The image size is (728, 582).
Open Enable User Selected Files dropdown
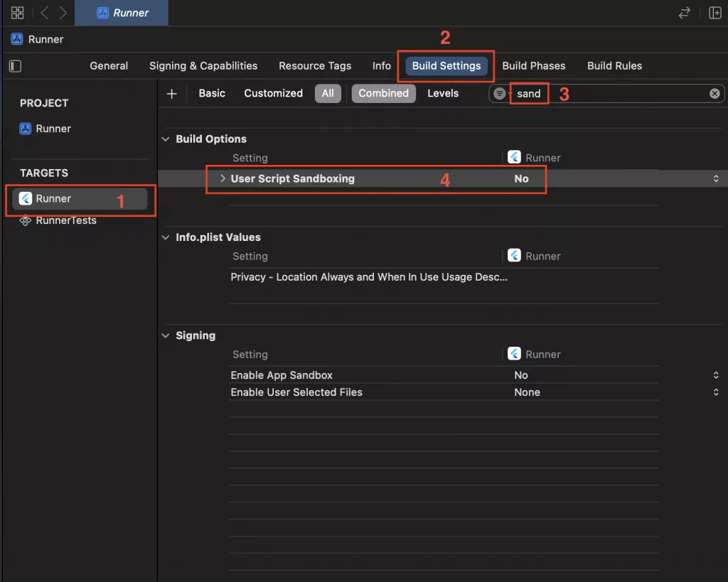716,392
